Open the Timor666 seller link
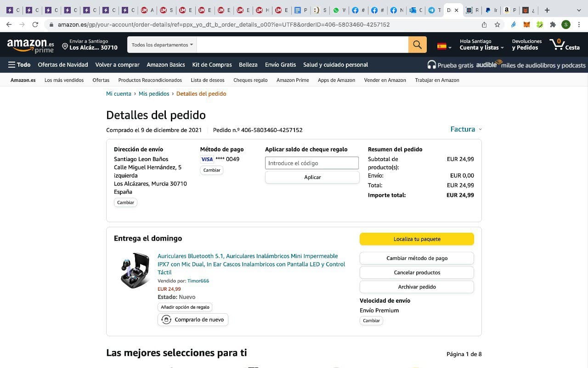 click(198, 281)
